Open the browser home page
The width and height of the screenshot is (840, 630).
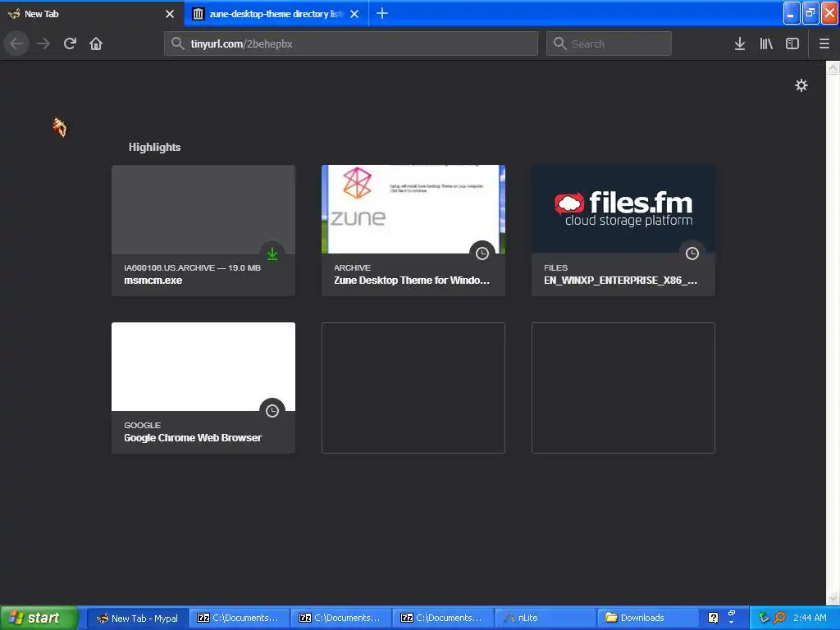click(96, 43)
